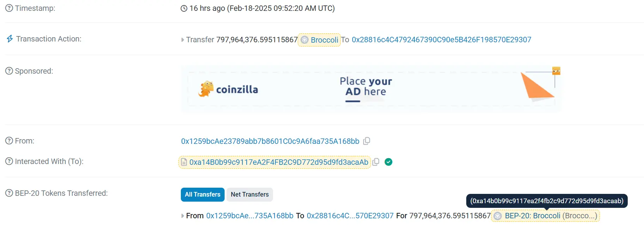Copy the From address to clipboard

(367, 141)
